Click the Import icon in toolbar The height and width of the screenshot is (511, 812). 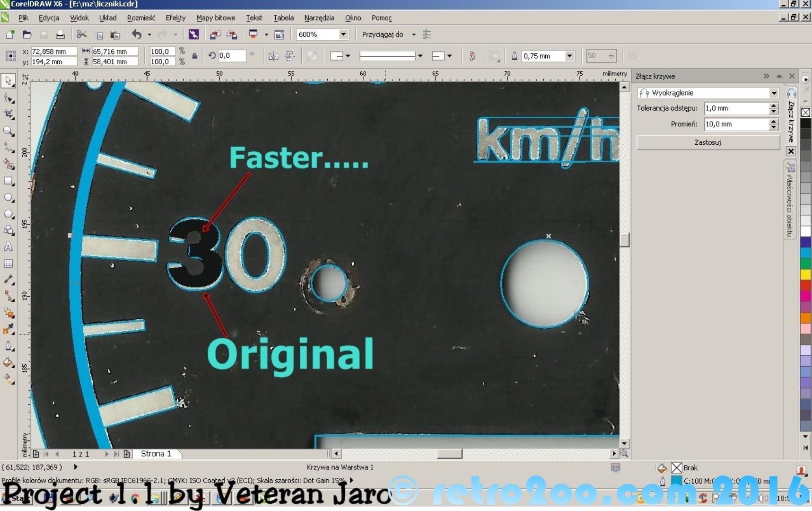215,35
